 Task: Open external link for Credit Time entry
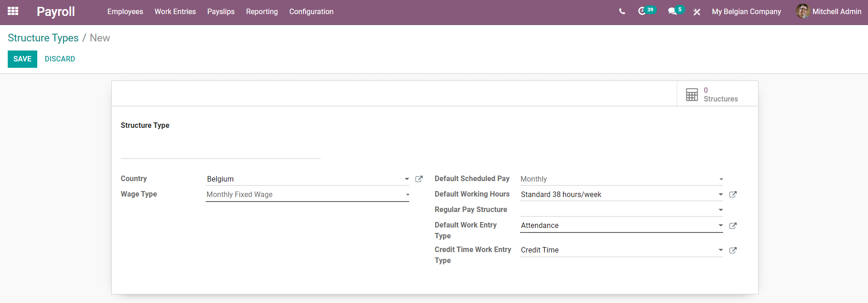(x=733, y=250)
